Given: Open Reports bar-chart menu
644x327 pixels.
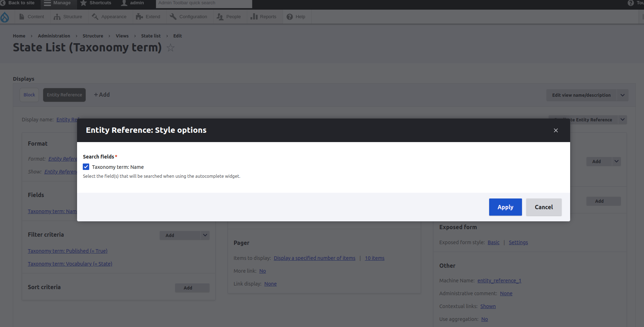Looking at the screenshot, I should coord(263,17).
